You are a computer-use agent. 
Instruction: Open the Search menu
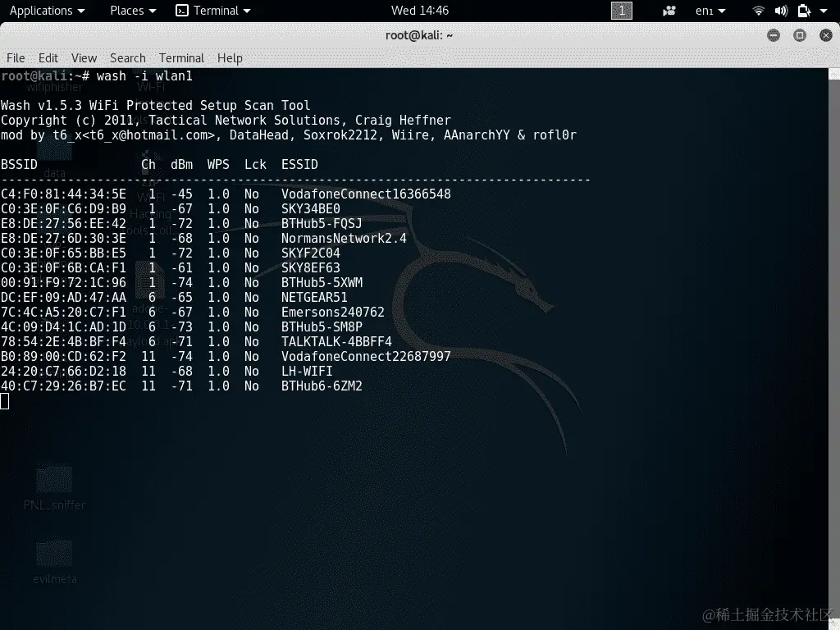[x=127, y=58]
